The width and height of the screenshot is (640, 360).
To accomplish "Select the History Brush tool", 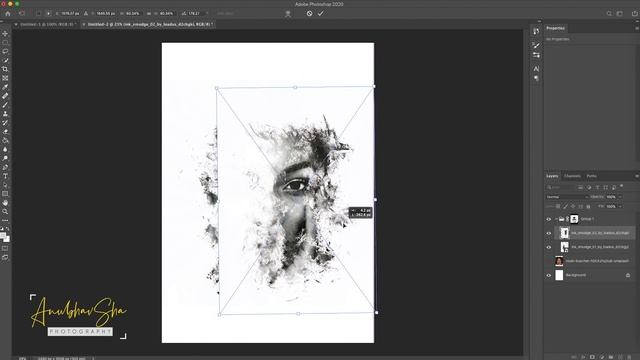I will click(5, 123).
